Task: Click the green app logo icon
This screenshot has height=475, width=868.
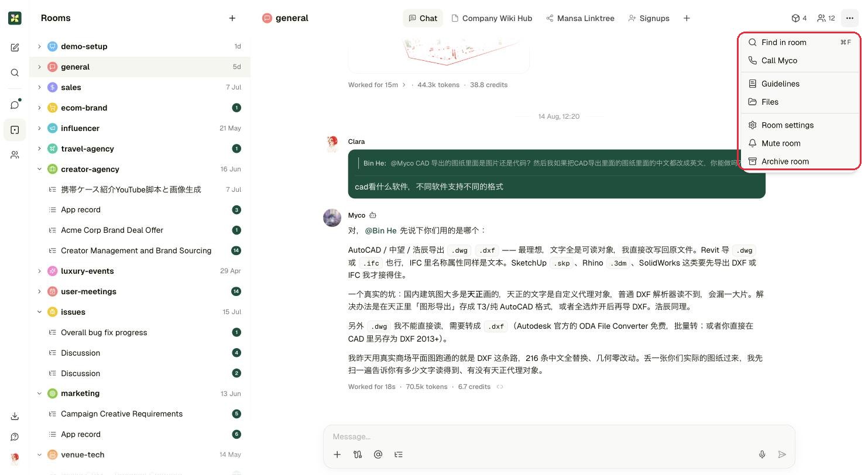Action: (15, 18)
